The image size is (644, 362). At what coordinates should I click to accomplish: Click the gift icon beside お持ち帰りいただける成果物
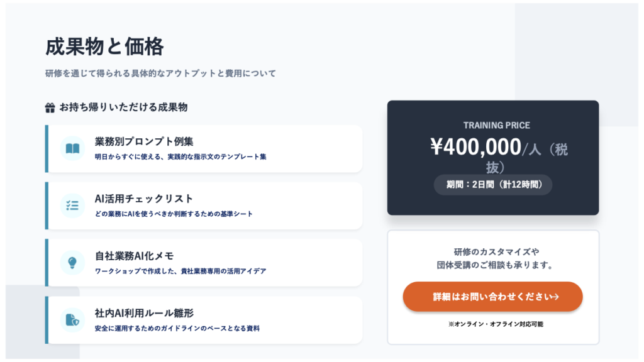click(x=50, y=107)
